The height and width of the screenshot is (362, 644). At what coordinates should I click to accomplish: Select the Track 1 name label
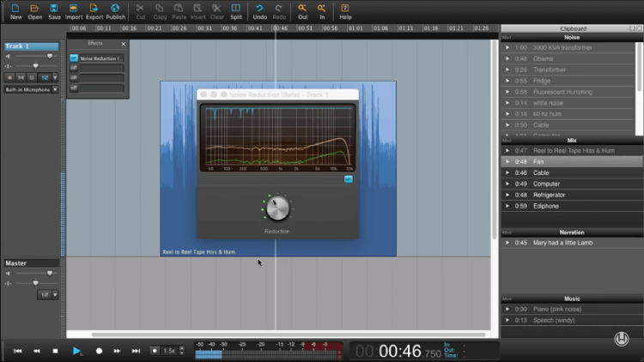tap(31, 46)
